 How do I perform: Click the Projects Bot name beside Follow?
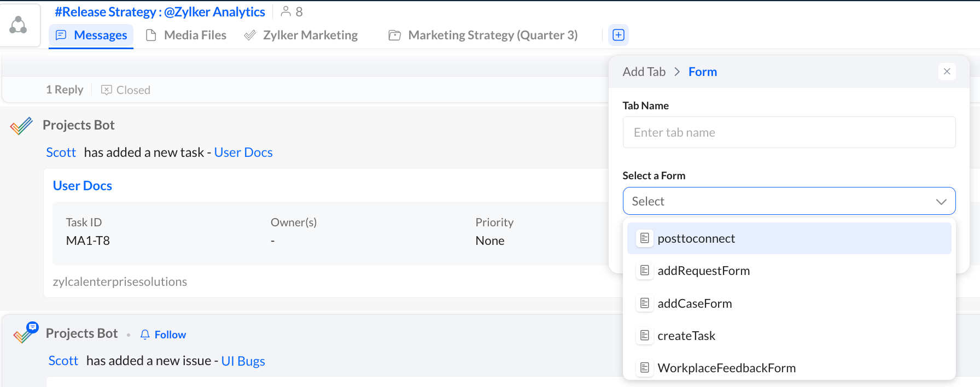click(x=82, y=333)
